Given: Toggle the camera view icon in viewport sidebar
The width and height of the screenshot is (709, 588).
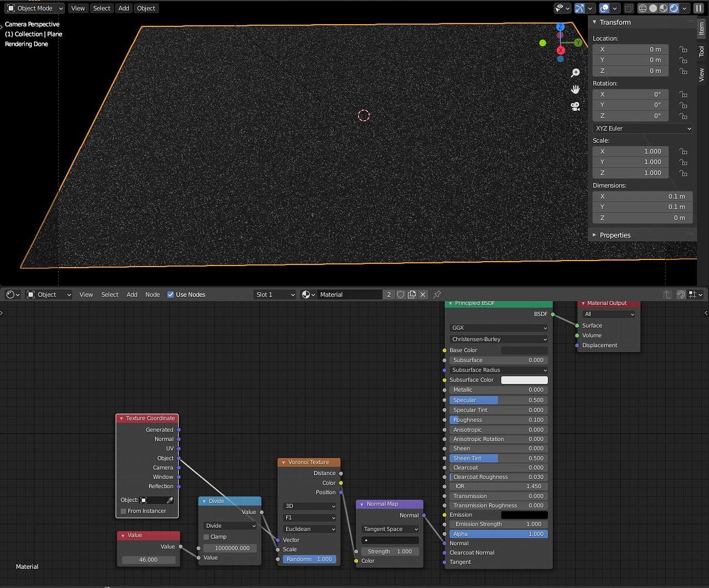Looking at the screenshot, I should (x=575, y=107).
